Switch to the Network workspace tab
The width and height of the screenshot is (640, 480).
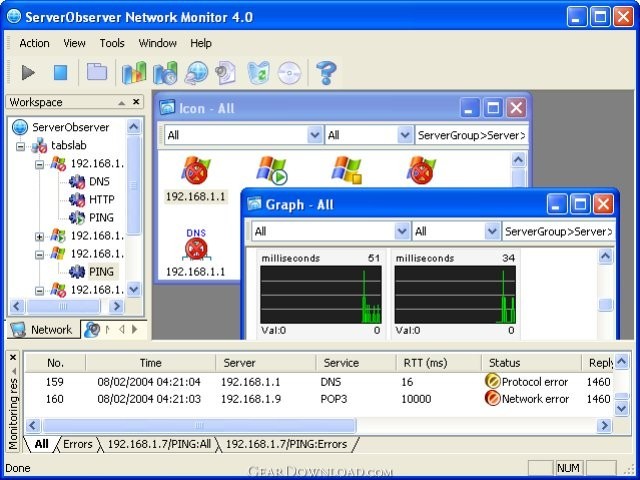point(43,330)
